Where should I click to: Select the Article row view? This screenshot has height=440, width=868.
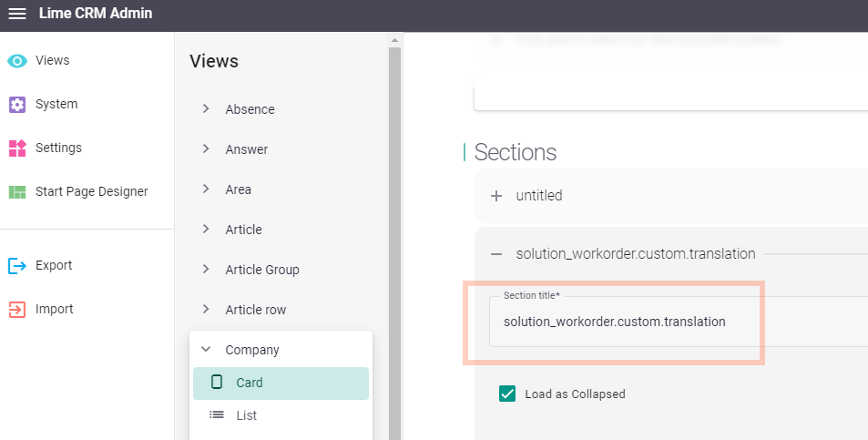[255, 310]
